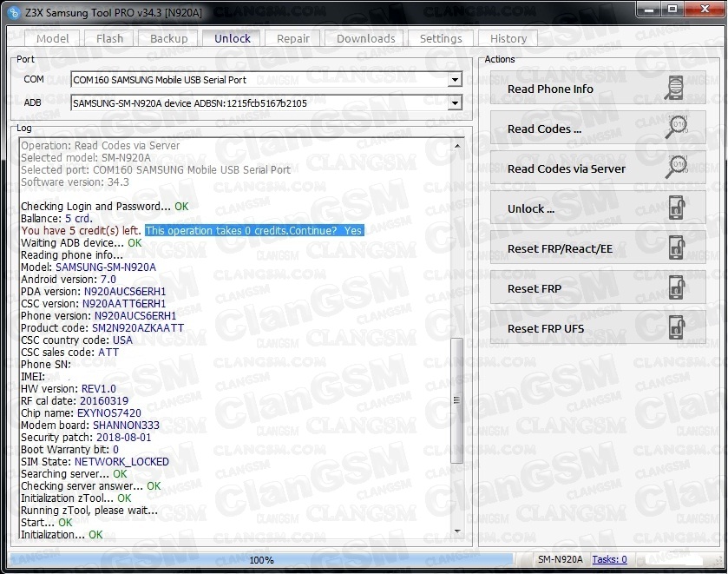The width and height of the screenshot is (728, 574).
Task: Click 'Operation: Read Codes via Server' log line
Action: coord(101,146)
